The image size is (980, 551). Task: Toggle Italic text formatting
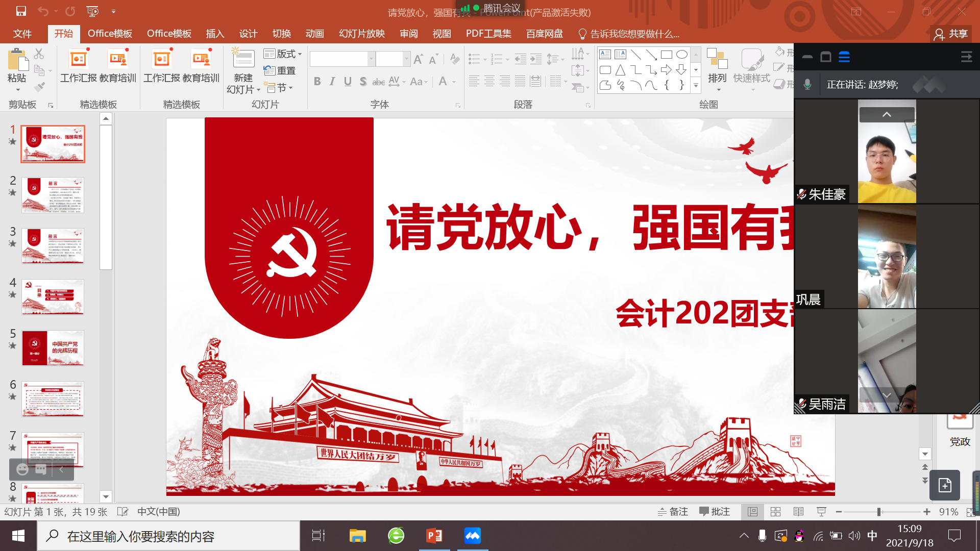pyautogui.click(x=332, y=82)
